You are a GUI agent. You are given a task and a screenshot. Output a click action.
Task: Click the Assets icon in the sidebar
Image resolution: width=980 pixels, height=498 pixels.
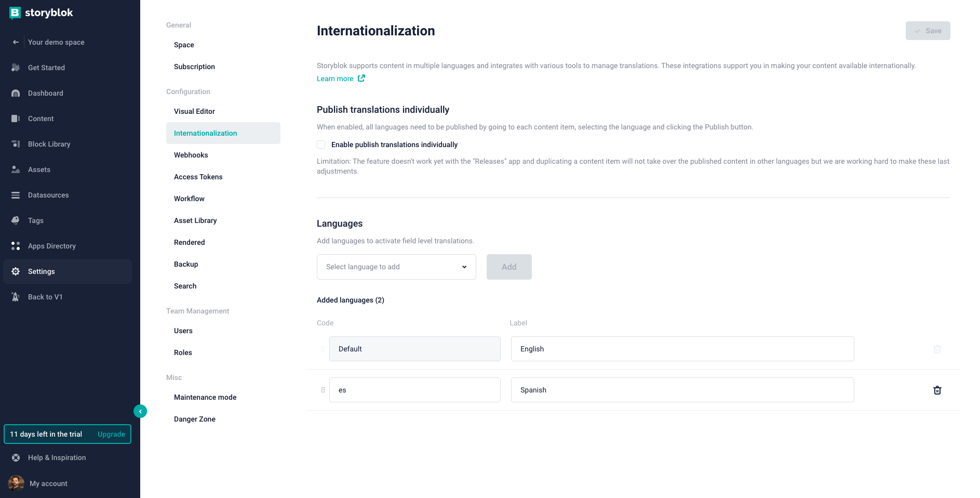tap(16, 169)
